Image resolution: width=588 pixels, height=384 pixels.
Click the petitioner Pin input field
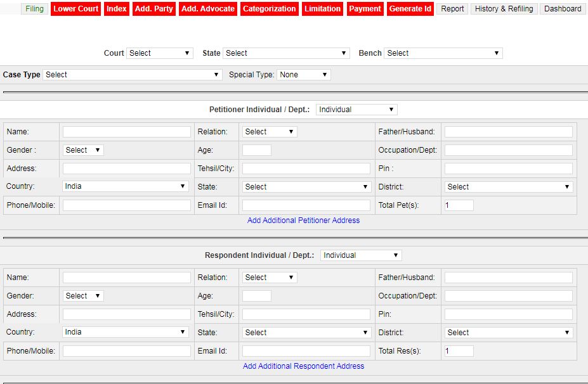508,169
